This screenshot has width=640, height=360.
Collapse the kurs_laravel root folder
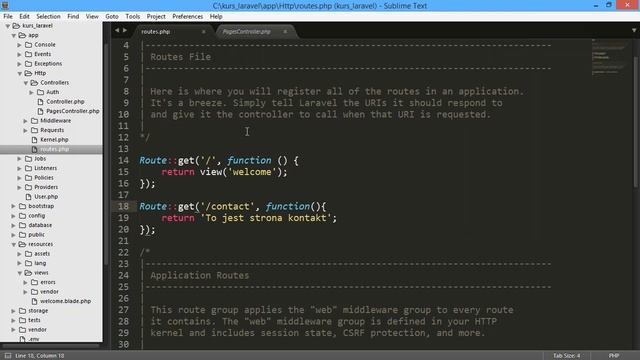pos(8,26)
